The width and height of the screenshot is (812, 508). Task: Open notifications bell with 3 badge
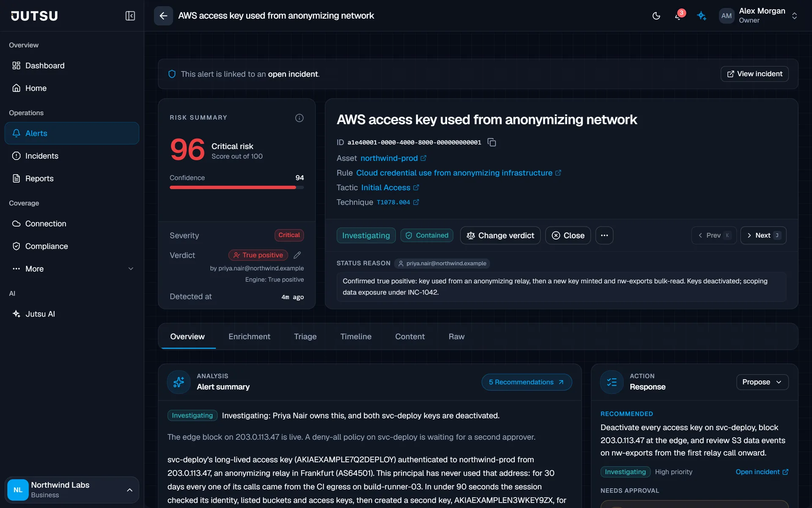click(x=678, y=16)
